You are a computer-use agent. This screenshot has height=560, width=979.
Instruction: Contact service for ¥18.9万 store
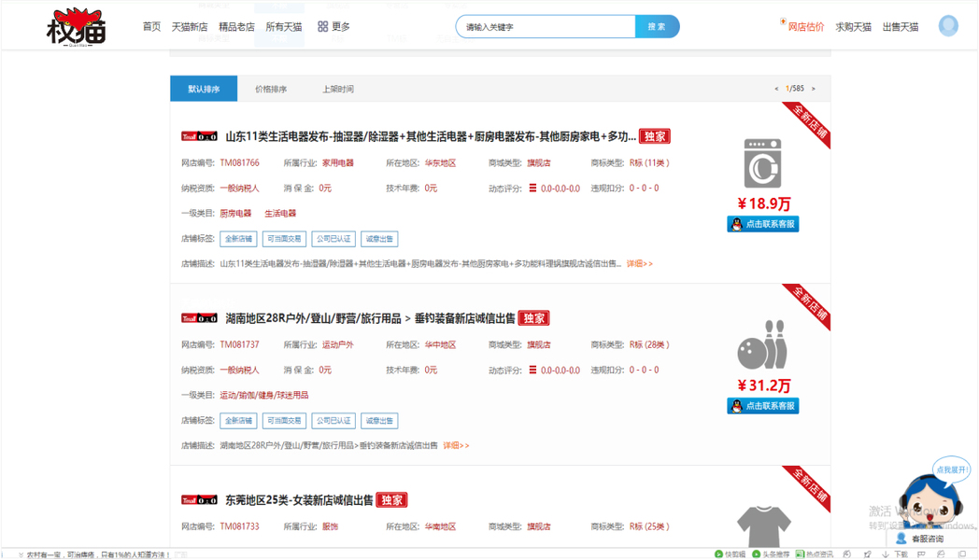point(763,224)
